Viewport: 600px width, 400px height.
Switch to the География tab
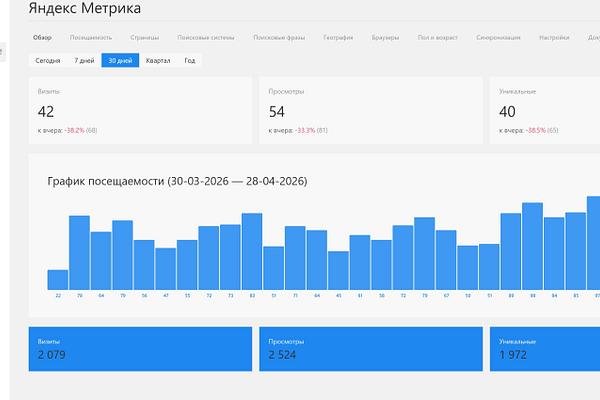(x=338, y=38)
